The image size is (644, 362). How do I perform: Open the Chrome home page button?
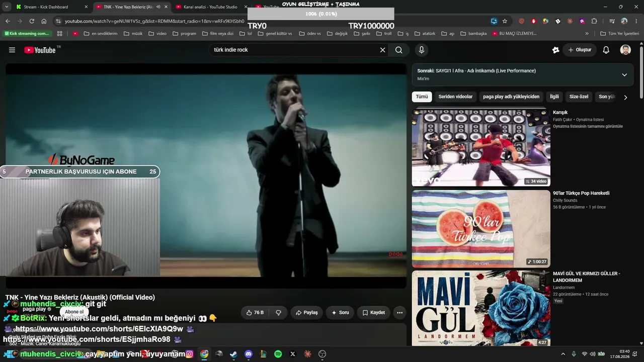pos(44,21)
